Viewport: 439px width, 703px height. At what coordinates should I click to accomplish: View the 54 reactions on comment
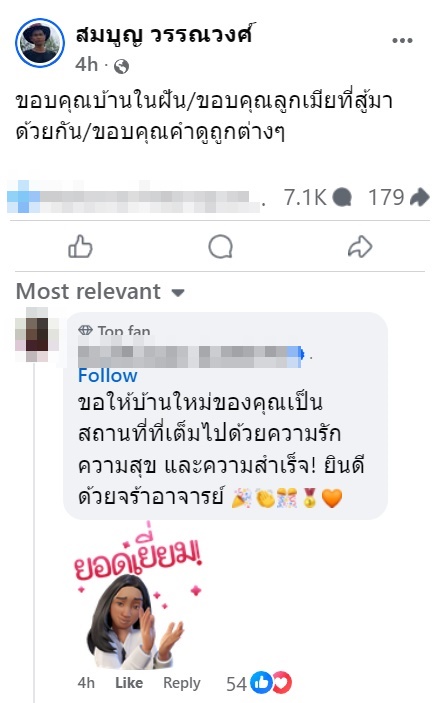[259, 683]
